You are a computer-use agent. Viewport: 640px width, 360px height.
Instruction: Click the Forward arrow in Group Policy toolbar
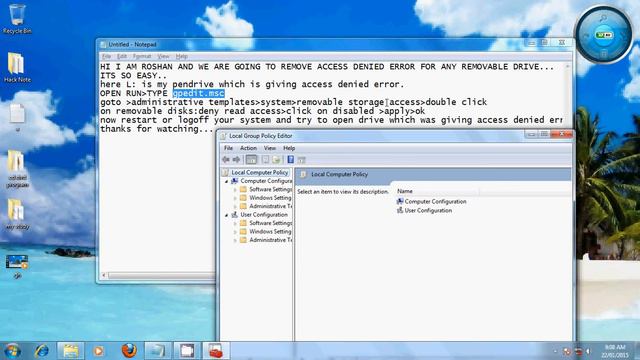tap(236, 160)
